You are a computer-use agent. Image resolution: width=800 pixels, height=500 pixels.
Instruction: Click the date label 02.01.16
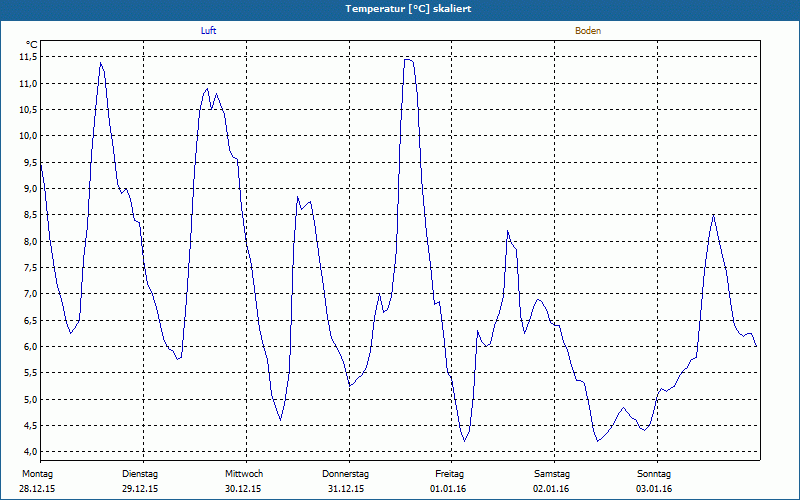point(551,489)
